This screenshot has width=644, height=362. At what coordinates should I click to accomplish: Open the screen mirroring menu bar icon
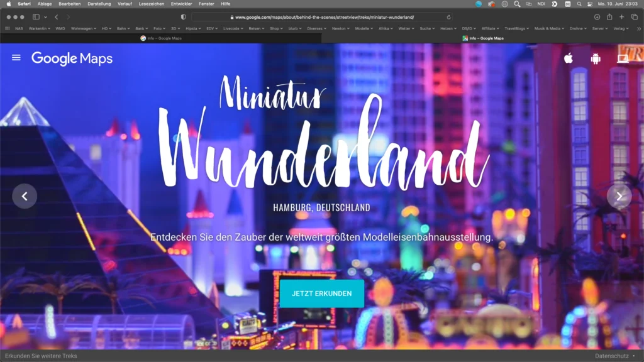pyautogui.click(x=528, y=4)
